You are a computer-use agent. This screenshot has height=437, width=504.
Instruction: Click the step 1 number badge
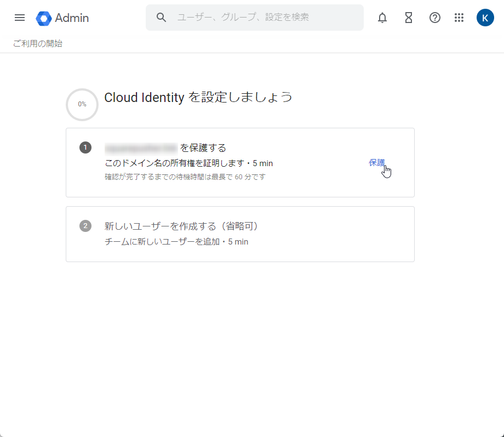(85, 147)
